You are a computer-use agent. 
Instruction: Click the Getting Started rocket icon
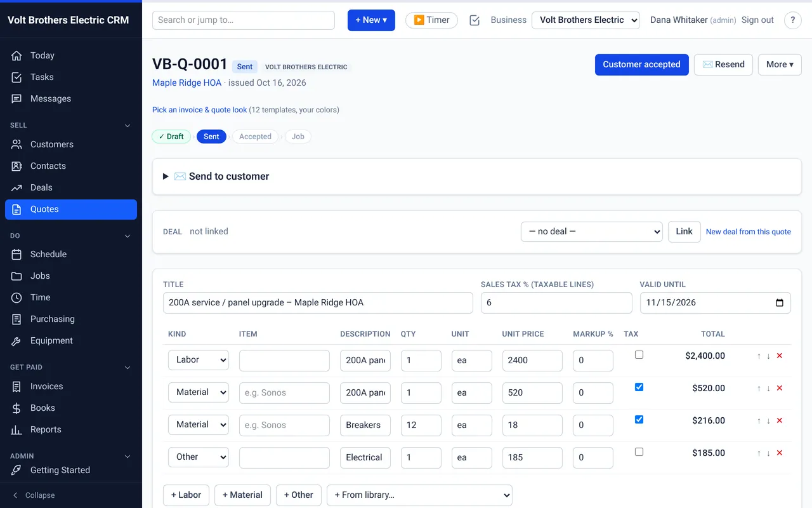(x=17, y=471)
